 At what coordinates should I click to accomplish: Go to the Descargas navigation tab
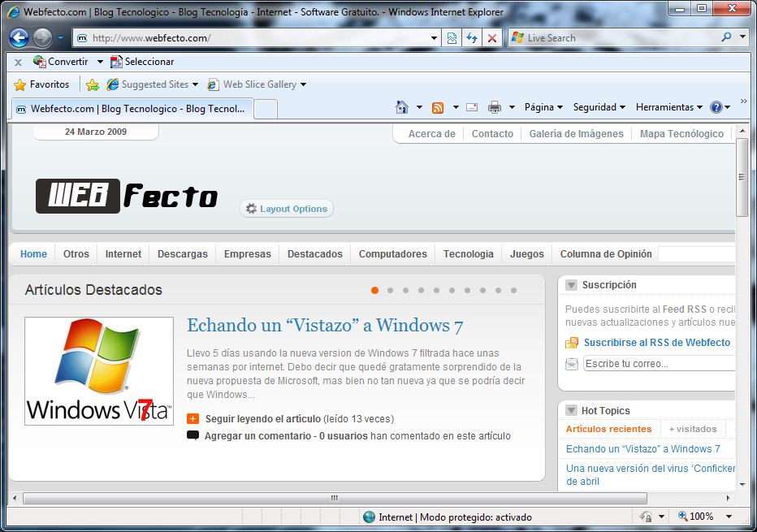pyautogui.click(x=182, y=254)
